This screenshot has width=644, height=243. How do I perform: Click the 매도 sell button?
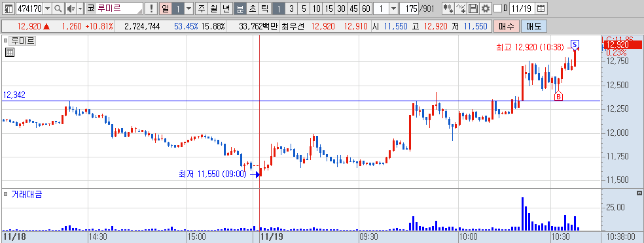pyautogui.click(x=533, y=27)
